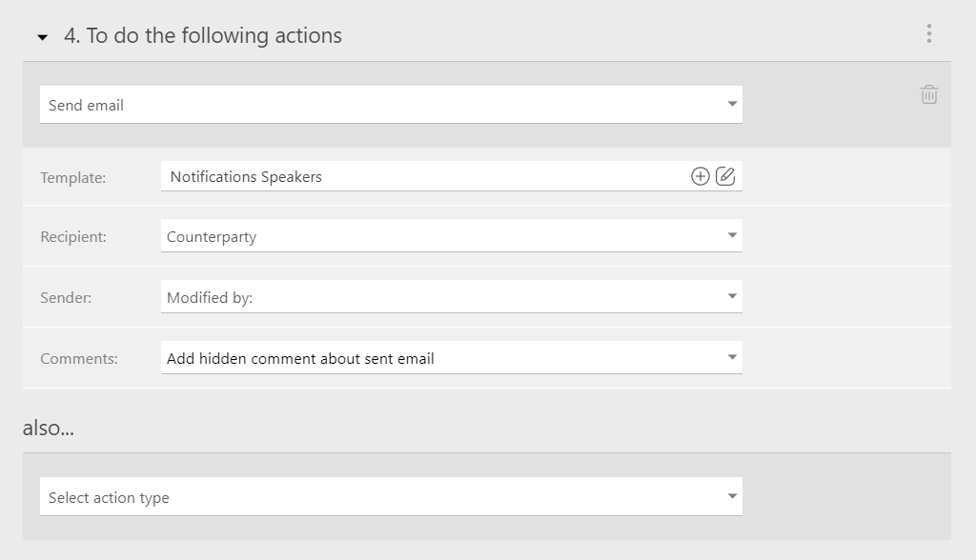Viewport: 976px width, 560px height.
Task: Click the 'Sender:' label
Action: pos(66,297)
